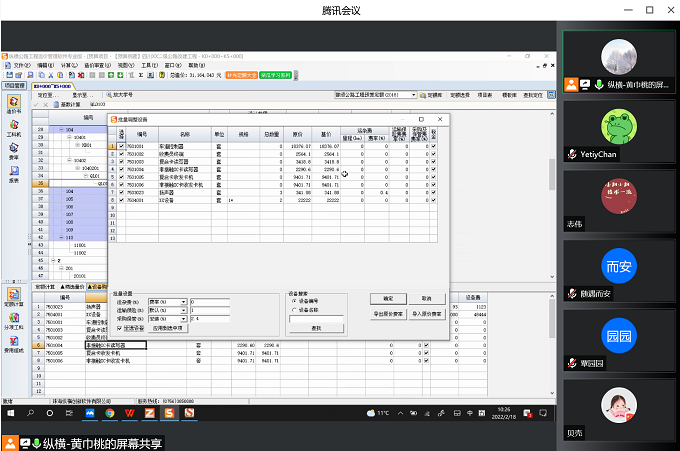680x451 pixels.
Task: Collapse the 10401 tree node
Action: click(x=69, y=137)
